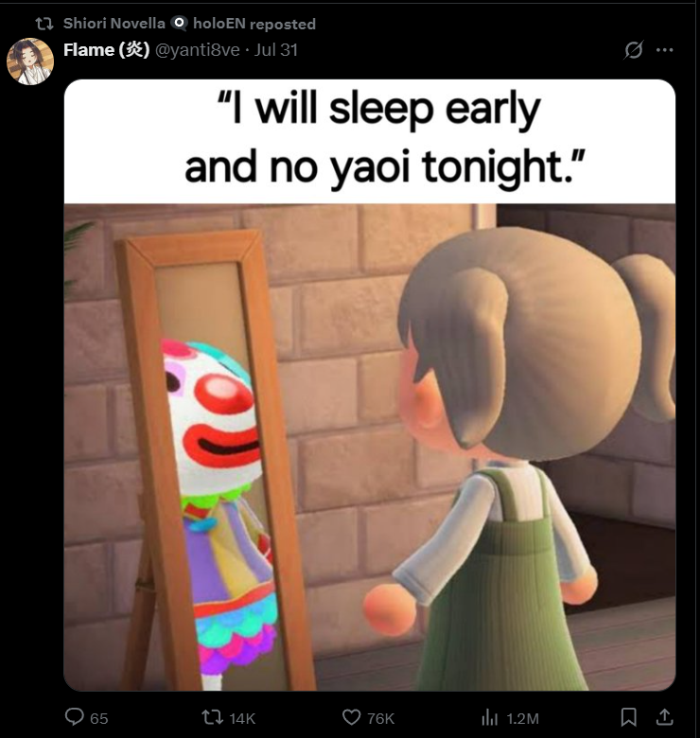Open the Jul 31 post timestamp

[275, 50]
